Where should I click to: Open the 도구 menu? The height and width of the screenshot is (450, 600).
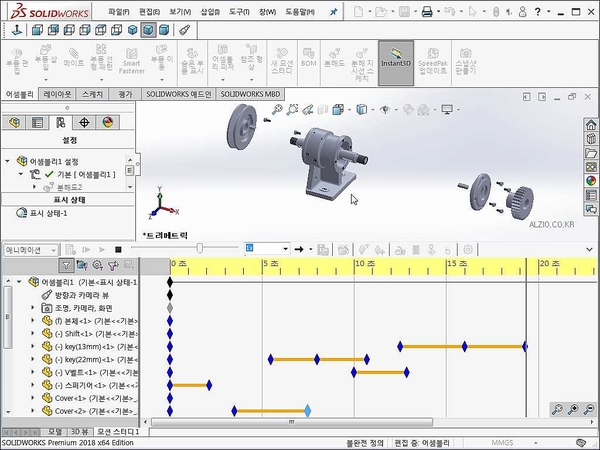pyautogui.click(x=239, y=12)
